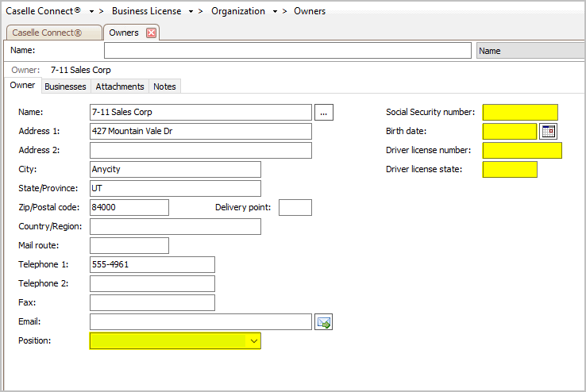The height and width of the screenshot is (392, 586).
Task: Click the Name search box at top
Action: tap(287, 51)
